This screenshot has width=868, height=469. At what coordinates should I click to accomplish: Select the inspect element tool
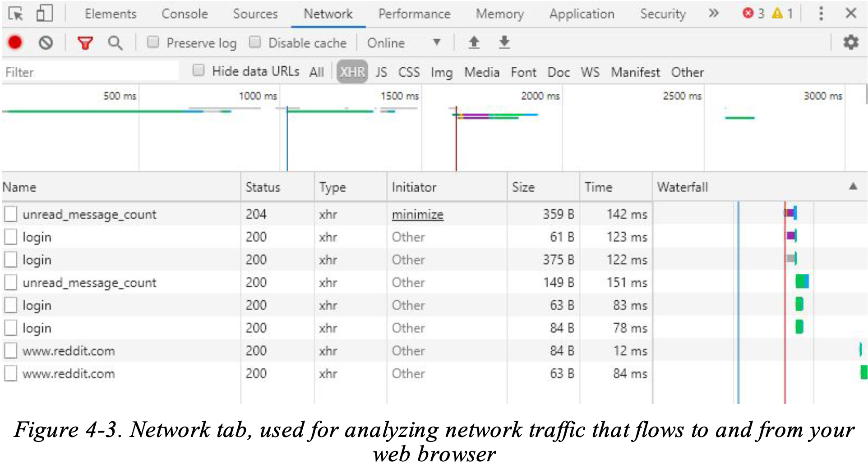tap(16, 14)
